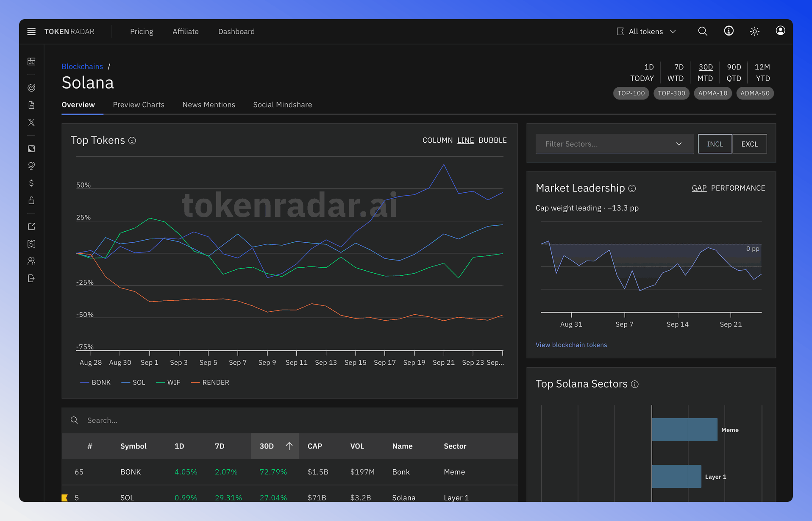Viewport: 812px width, 521px height.
Task: Click the logout sidebar icon
Action: 31,278
